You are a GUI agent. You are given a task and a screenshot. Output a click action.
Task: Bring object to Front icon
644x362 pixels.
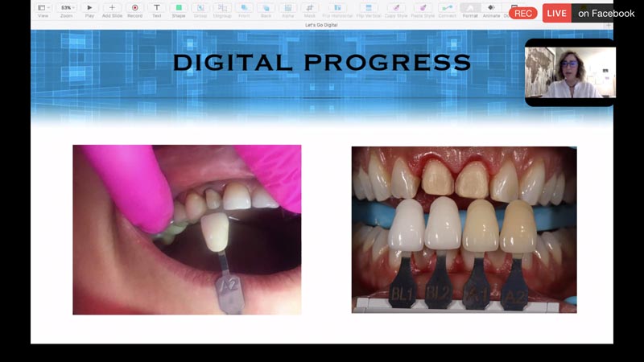[243, 8]
